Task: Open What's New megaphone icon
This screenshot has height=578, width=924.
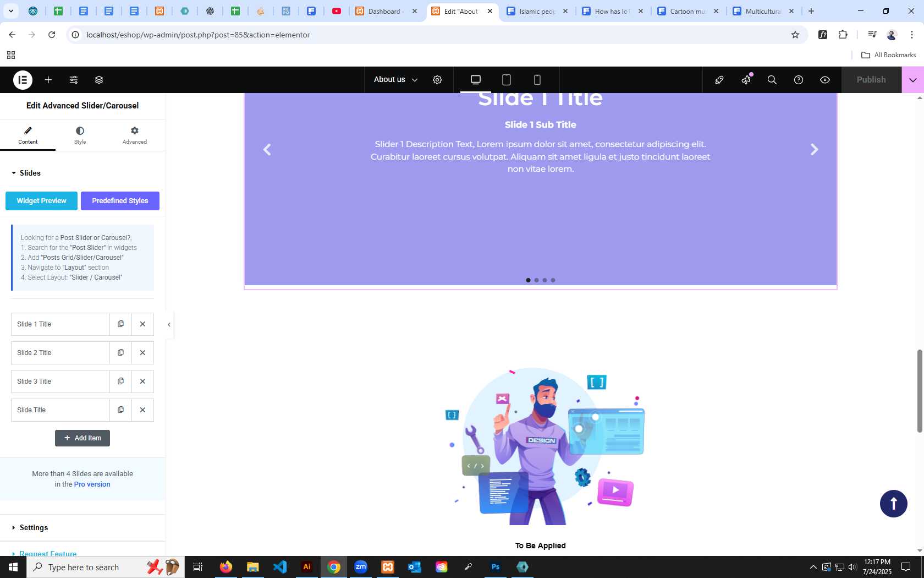Action: click(746, 80)
